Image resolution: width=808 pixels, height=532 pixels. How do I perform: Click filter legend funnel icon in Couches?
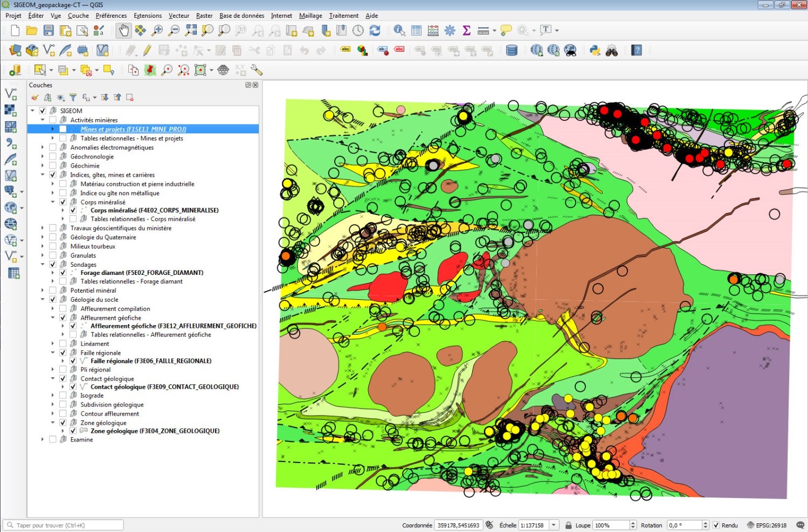(73, 98)
